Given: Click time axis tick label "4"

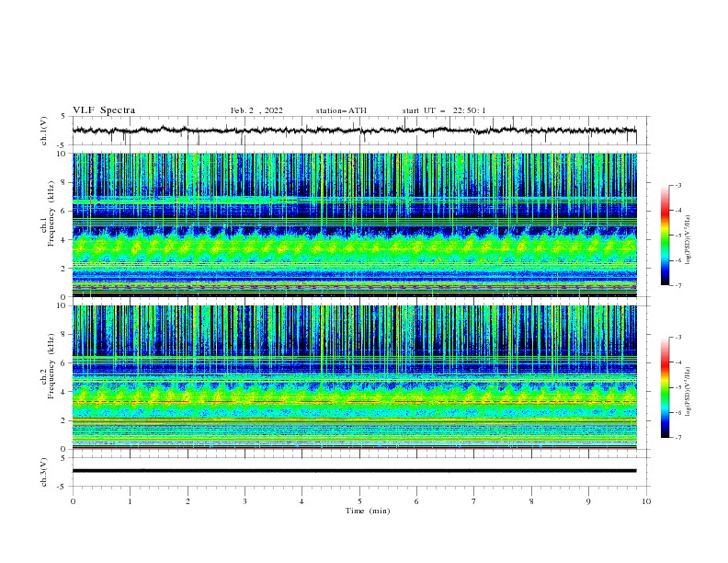Looking at the screenshot, I should pos(301,501).
